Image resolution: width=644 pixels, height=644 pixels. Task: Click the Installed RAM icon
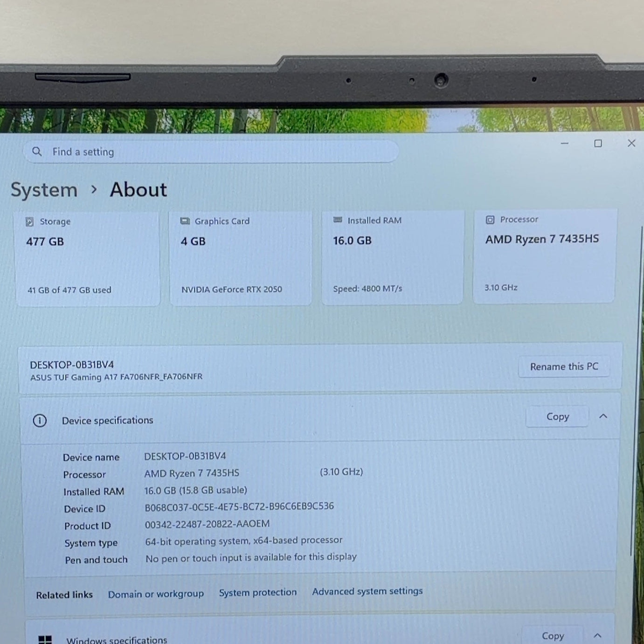(338, 220)
